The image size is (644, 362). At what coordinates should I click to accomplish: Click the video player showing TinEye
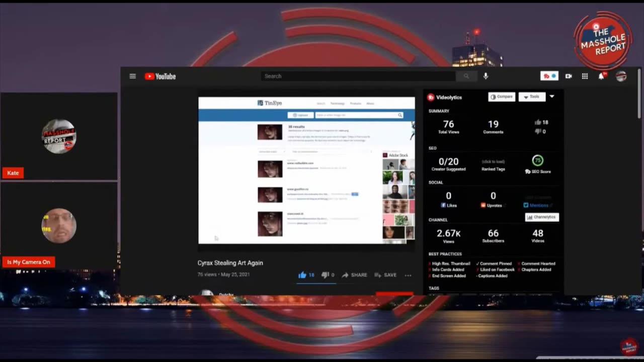click(x=306, y=170)
